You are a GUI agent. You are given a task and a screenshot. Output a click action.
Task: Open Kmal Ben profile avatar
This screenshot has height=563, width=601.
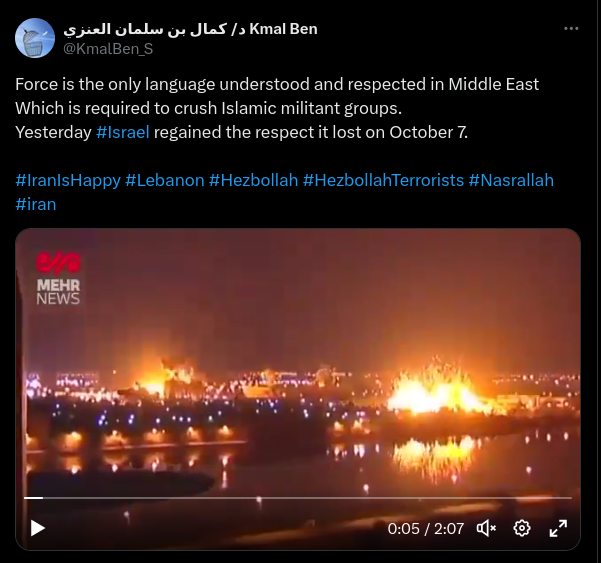click(35, 38)
